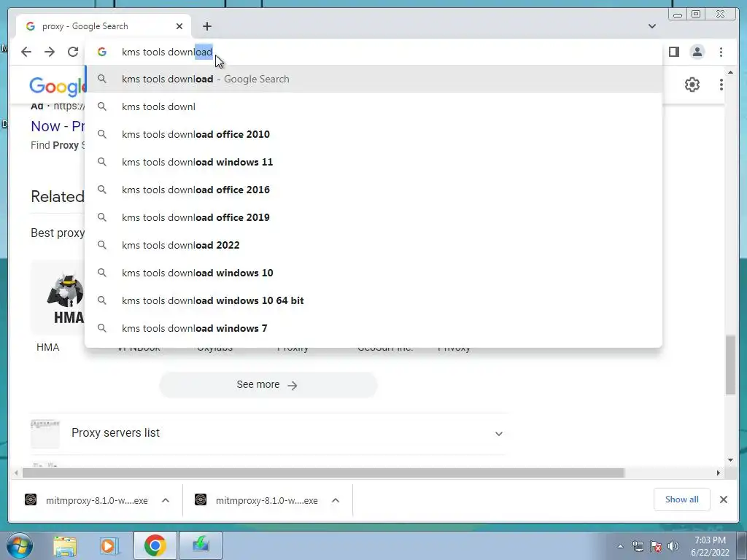This screenshot has height=560, width=747.
Task: Open options for second mitmproxy download
Action: pos(336,500)
